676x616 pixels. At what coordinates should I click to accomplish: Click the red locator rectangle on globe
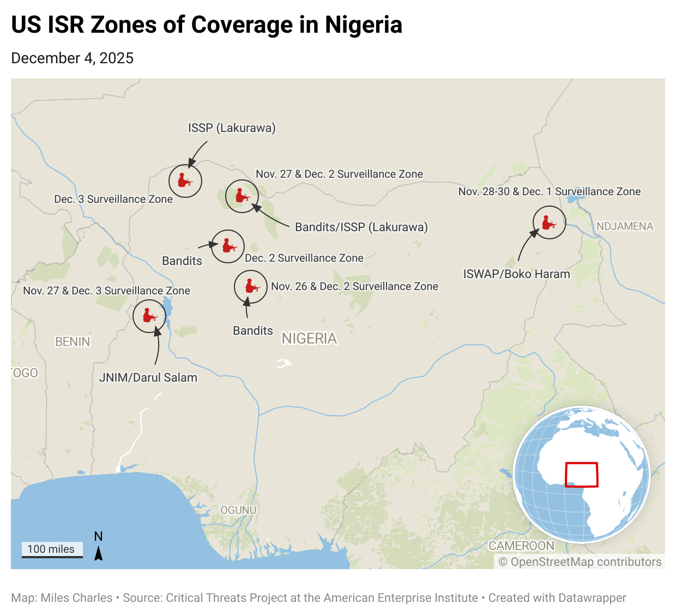click(x=581, y=474)
